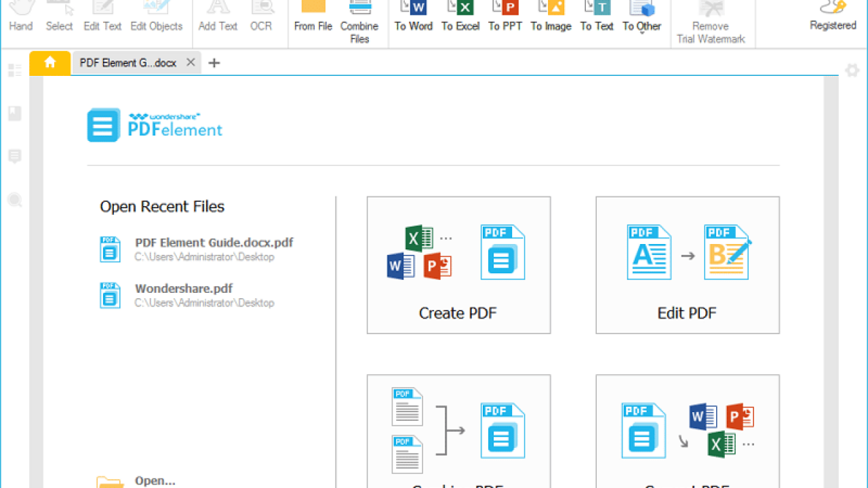Click the Combine PDF tile

458,431
